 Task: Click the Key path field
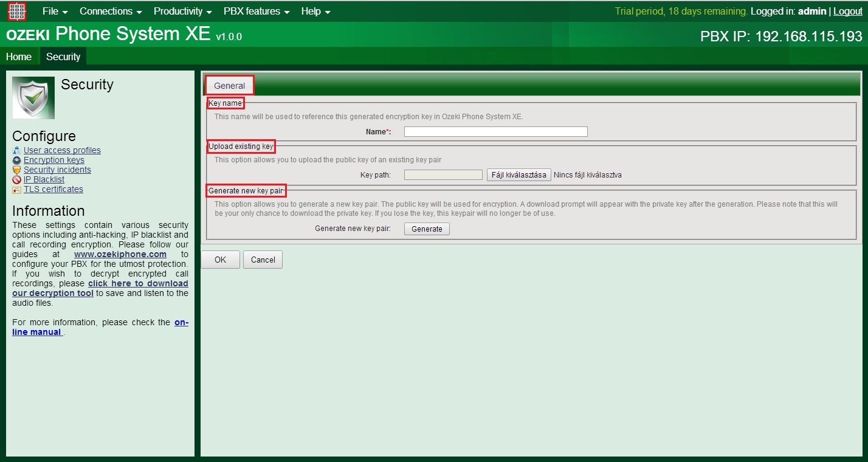pyautogui.click(x=443, y=175)
